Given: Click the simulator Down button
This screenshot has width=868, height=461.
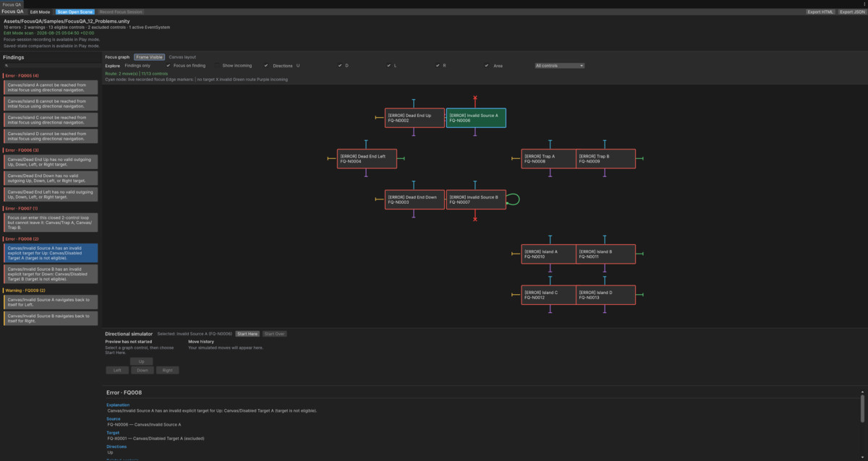Looking at the screenshot, I should click(142, 370).
